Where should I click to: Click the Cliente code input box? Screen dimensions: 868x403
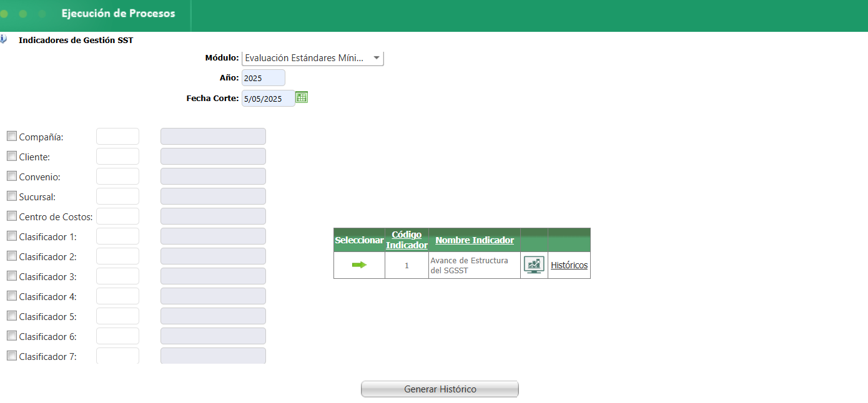(117, 157)
